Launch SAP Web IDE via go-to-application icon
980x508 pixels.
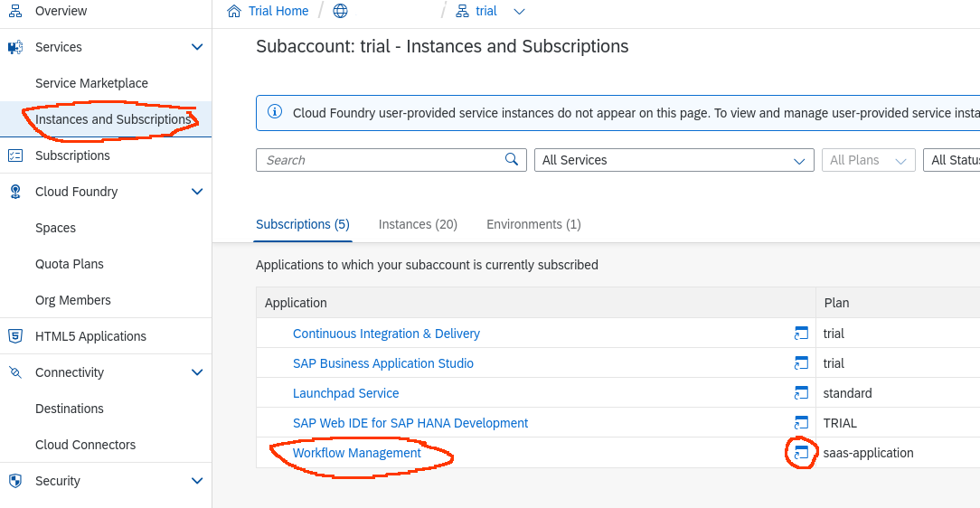point(801,423)
